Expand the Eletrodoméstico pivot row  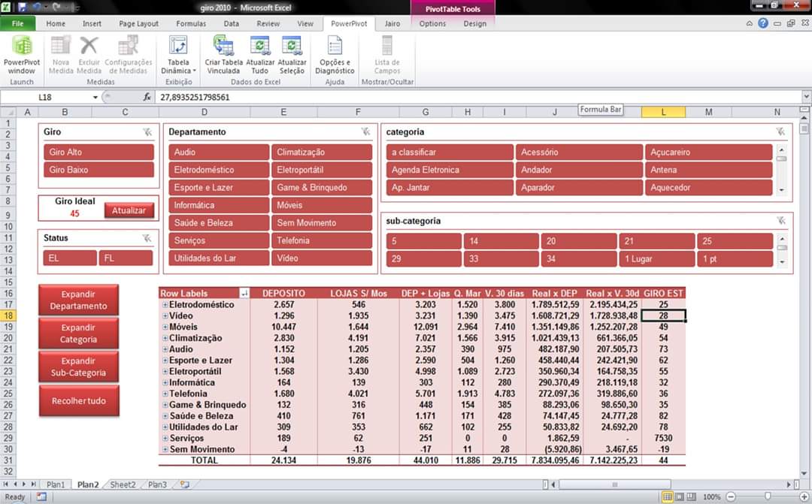pos(165,305)
